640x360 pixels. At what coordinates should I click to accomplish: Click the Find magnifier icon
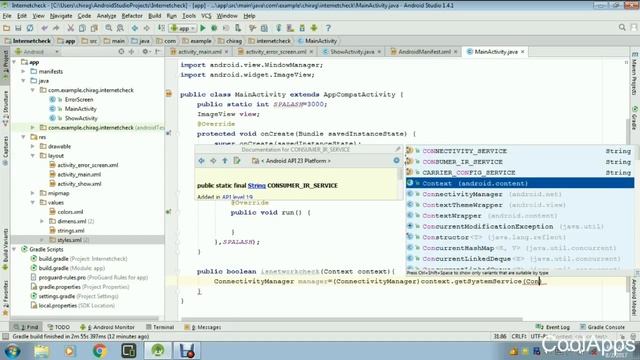point(109,28)
